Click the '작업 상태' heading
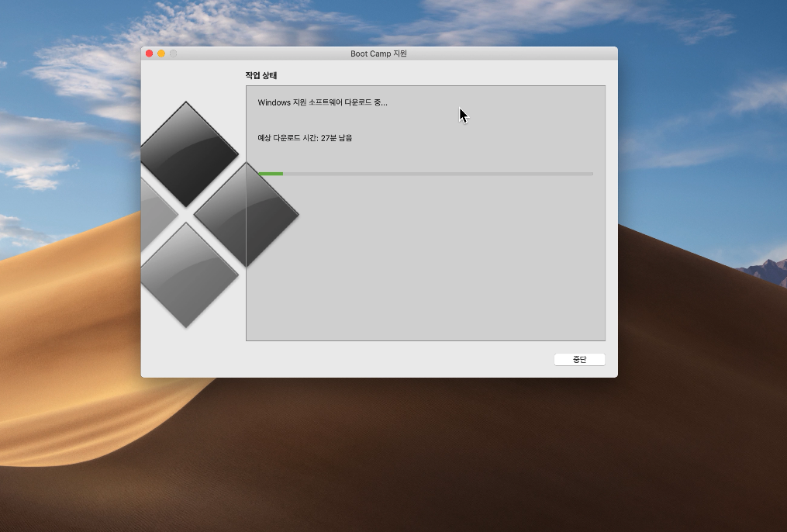Screen dimensions: 787x532 click(261, 75)
